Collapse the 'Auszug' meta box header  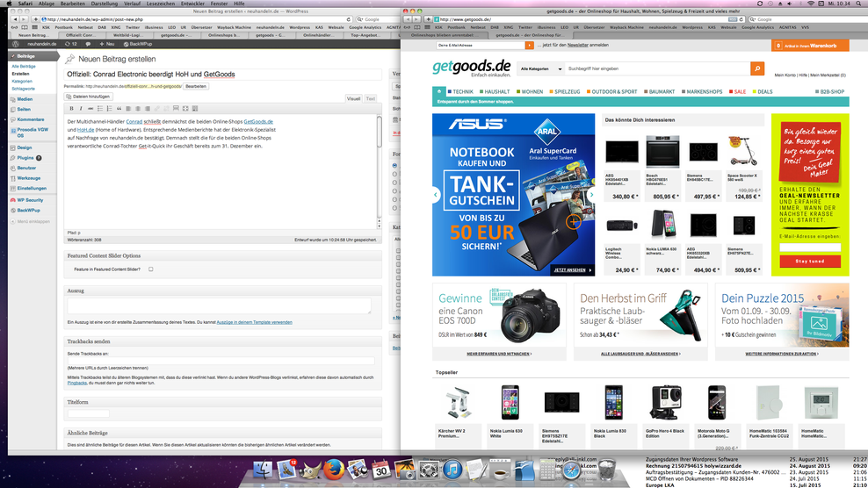[x=222, y=291]
